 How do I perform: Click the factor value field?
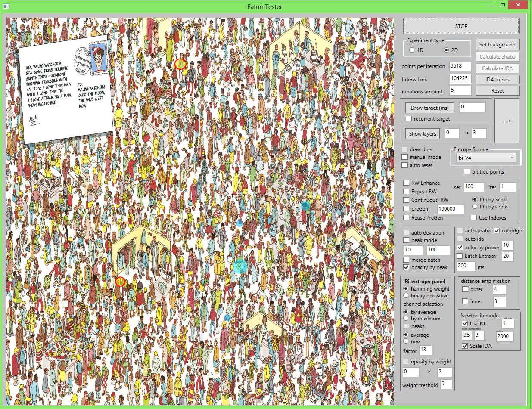pos(425,350)
